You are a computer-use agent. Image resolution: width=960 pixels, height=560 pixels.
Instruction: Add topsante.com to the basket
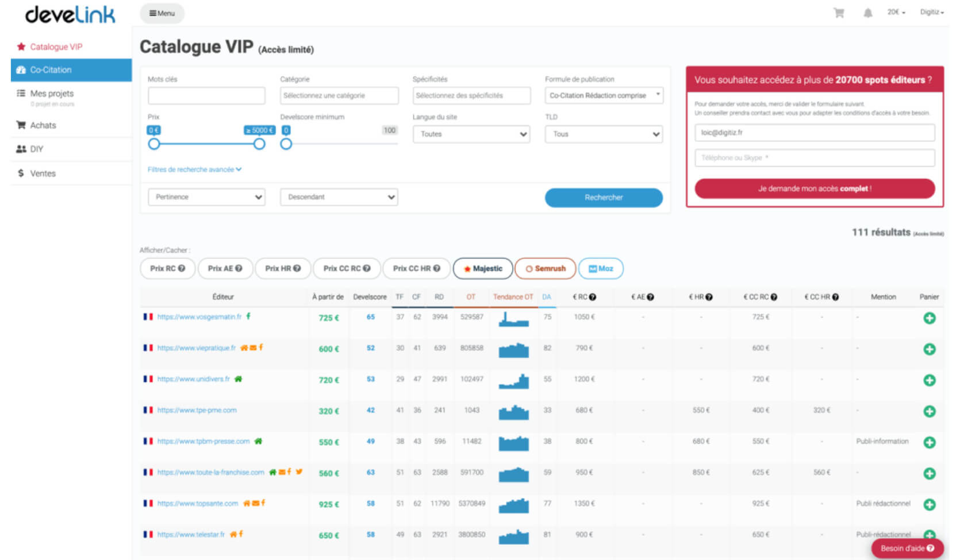tap(929, 504)
